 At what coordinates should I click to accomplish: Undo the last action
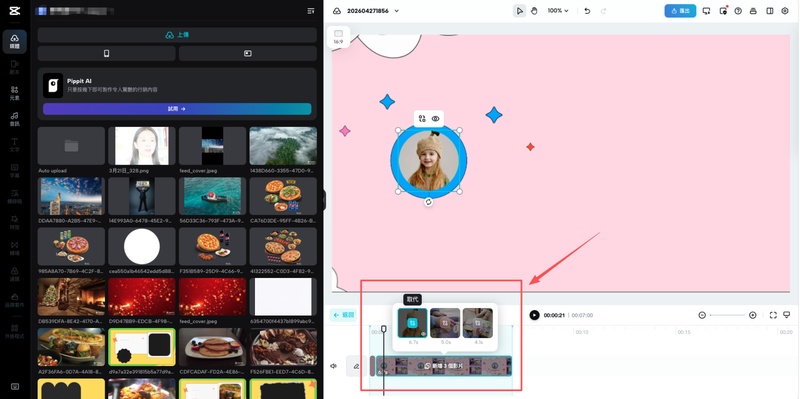(x=587, y=11)
